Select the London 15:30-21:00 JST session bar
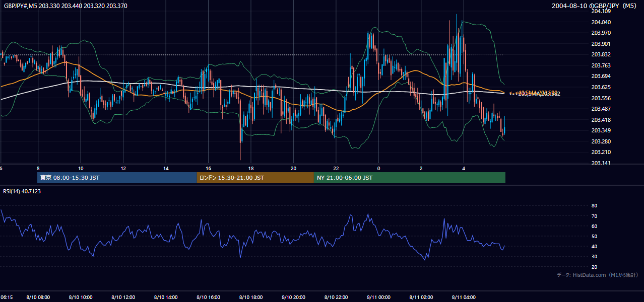Screen dimensions: 644x302 (255, 178)
